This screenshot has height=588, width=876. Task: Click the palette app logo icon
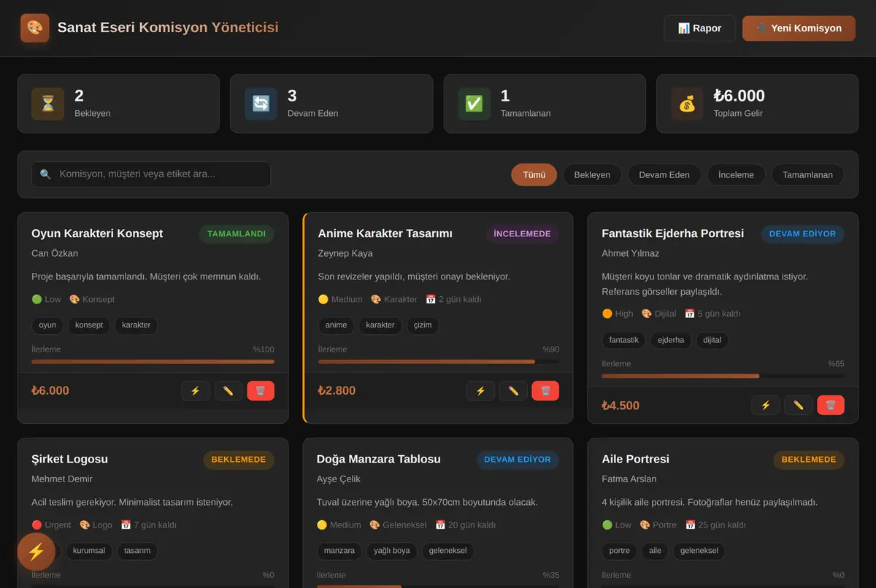(35, 28)
